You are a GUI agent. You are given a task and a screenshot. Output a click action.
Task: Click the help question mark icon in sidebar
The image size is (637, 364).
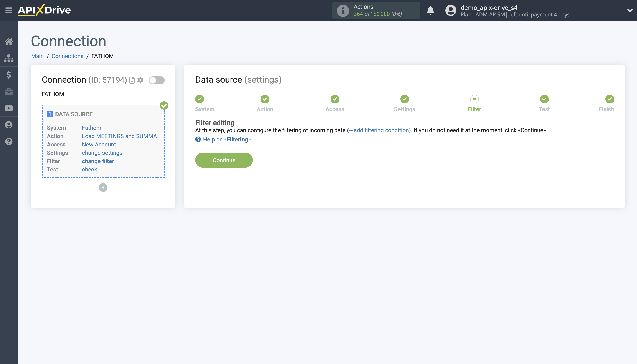(9, 141)
